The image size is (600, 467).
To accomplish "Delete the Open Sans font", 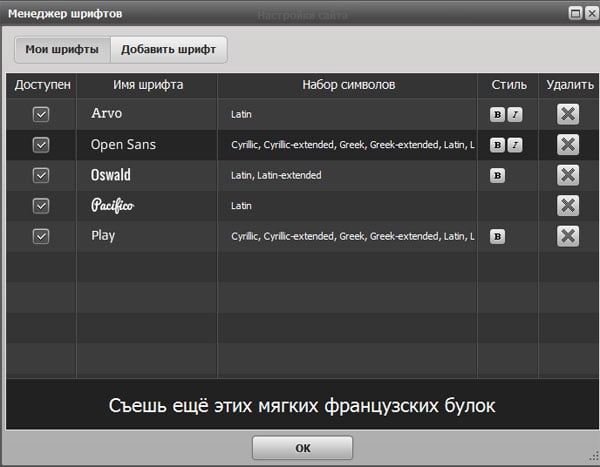I will (567, 145).
